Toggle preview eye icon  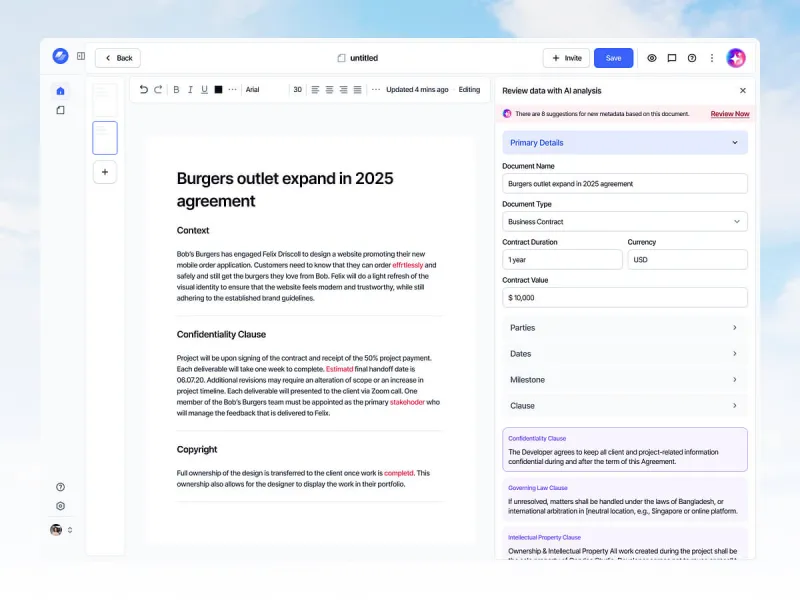pyautogui.click(x=652, y=58)
